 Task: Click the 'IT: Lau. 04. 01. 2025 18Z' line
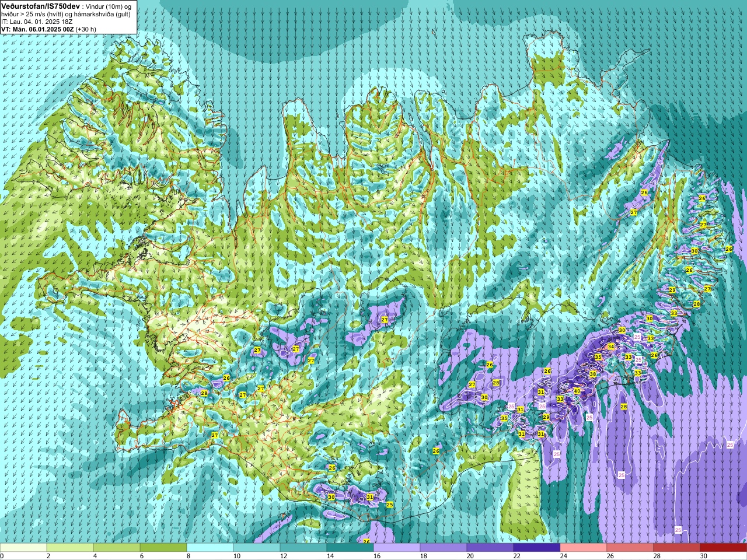click(x=37, y=22)
